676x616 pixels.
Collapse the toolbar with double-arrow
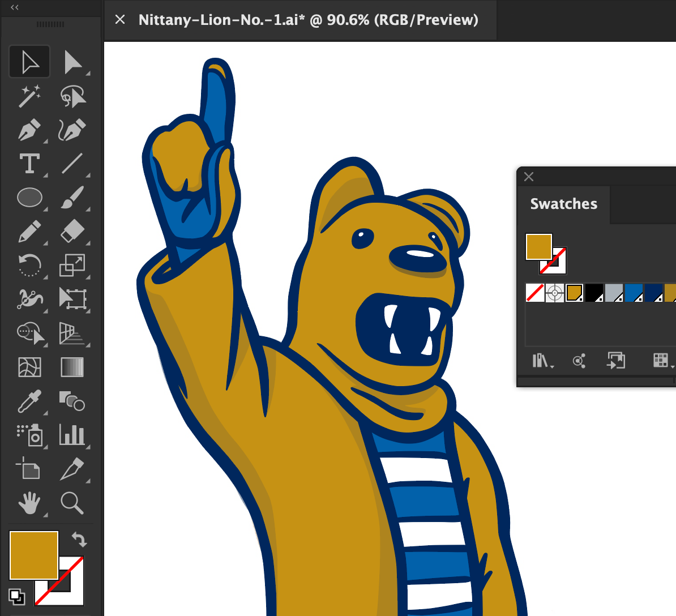[x=15, y=7]
